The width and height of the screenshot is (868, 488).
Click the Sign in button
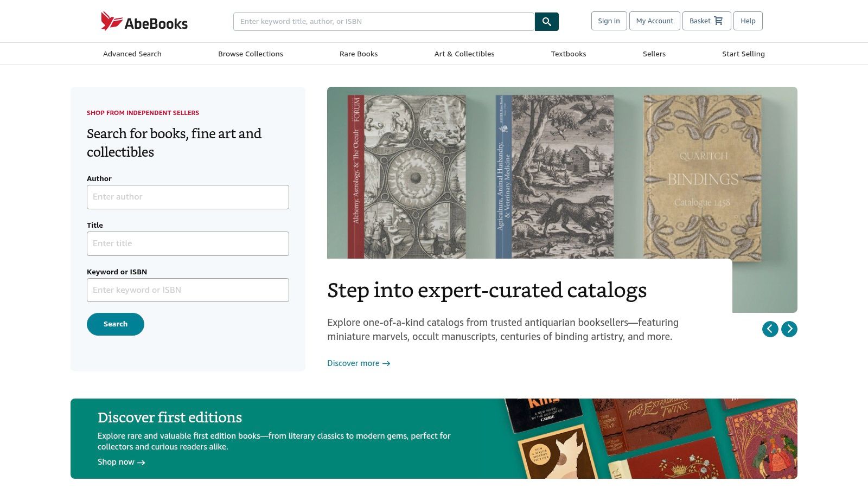609,21
